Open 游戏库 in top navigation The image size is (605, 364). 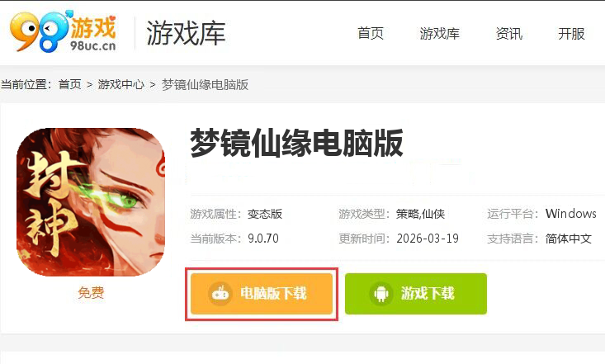tap(439, 34)
